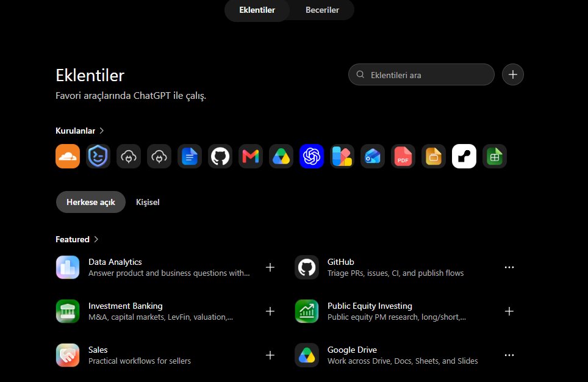This screenshot has width=588, height=382.
Task: Click the Sales title text
Action: (x=98, y=350)
